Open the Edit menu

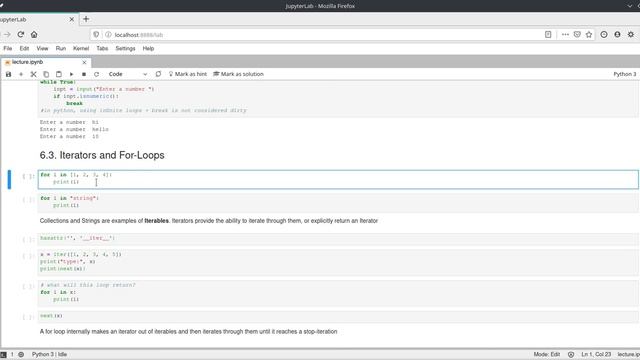[24, 48]
